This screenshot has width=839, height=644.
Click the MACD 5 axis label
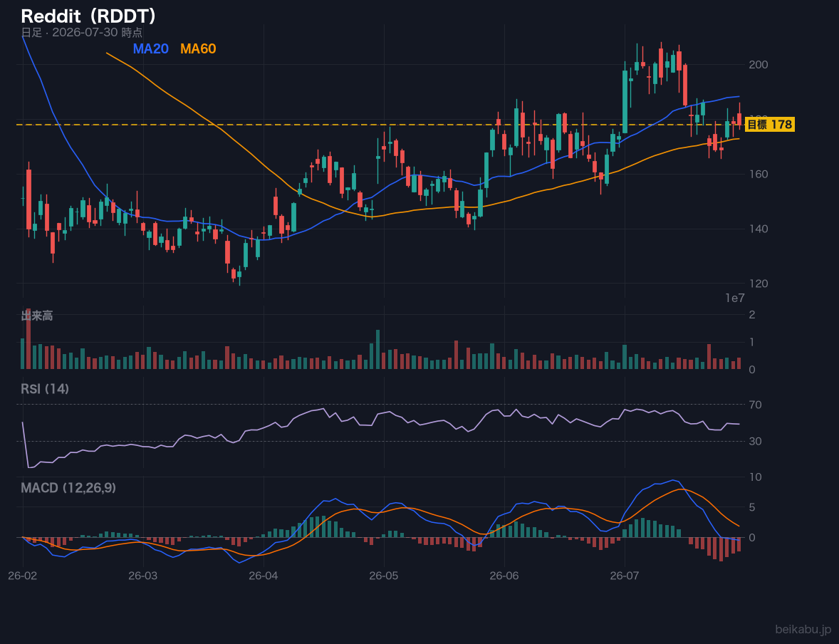[x=752, y=507]
